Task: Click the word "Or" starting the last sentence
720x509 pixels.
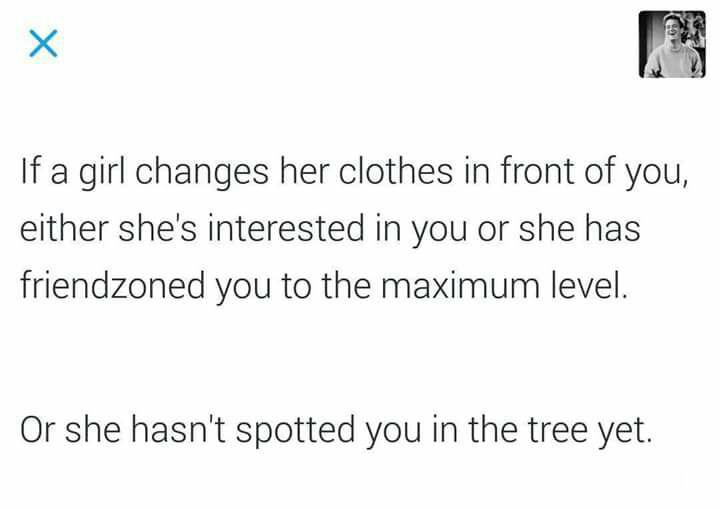Action: (x=38, y=430)
